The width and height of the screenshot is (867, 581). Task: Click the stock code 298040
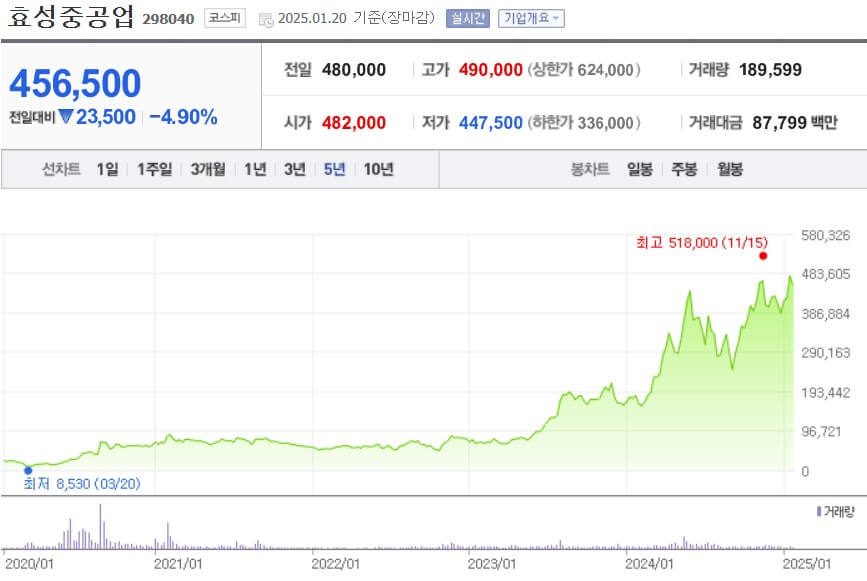pyautogui.click(x=168, y=19)
